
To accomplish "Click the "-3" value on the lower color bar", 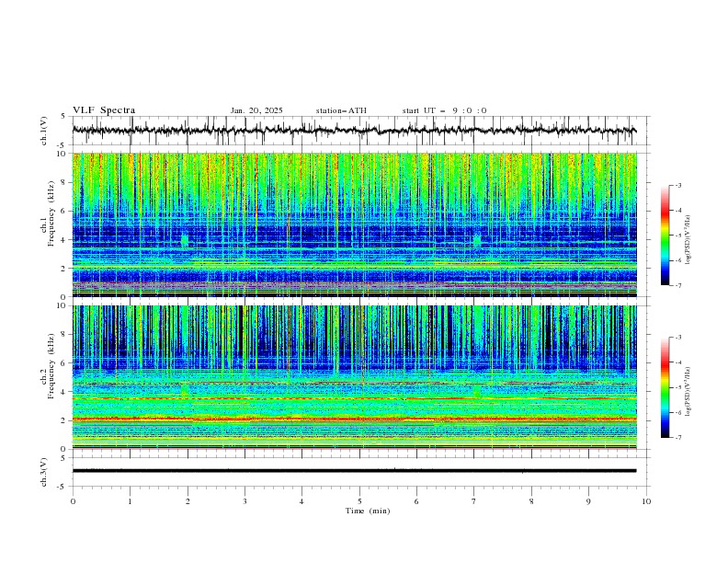I will click(x=678, y=338).
